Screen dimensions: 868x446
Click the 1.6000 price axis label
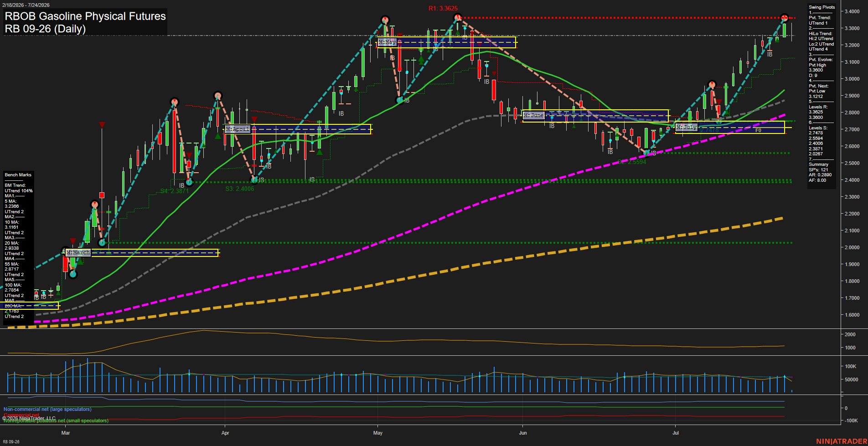point(852,315)
